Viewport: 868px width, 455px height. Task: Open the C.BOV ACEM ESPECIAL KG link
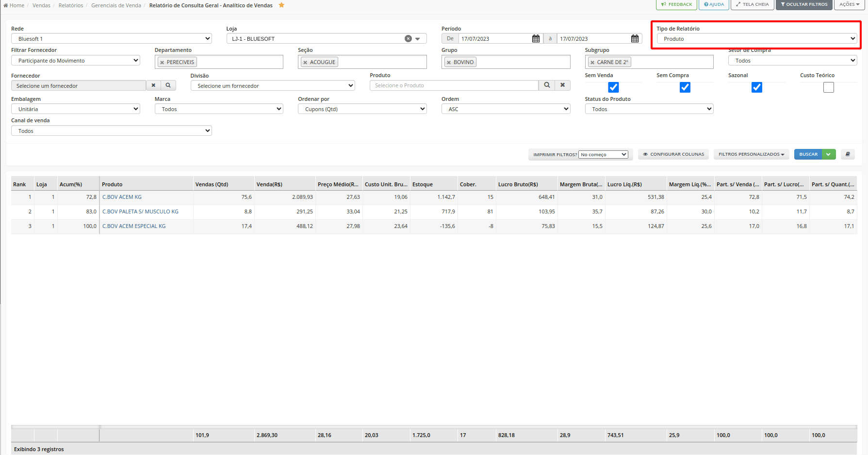[134, 226]
